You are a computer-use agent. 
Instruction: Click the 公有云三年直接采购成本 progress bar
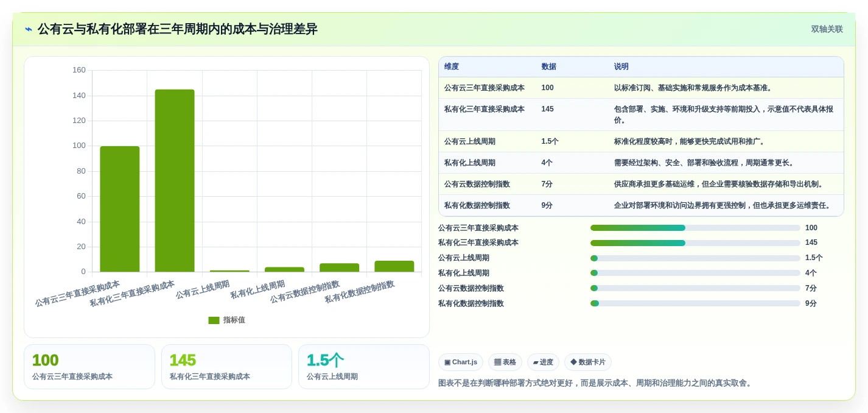[x=695, y=228]
